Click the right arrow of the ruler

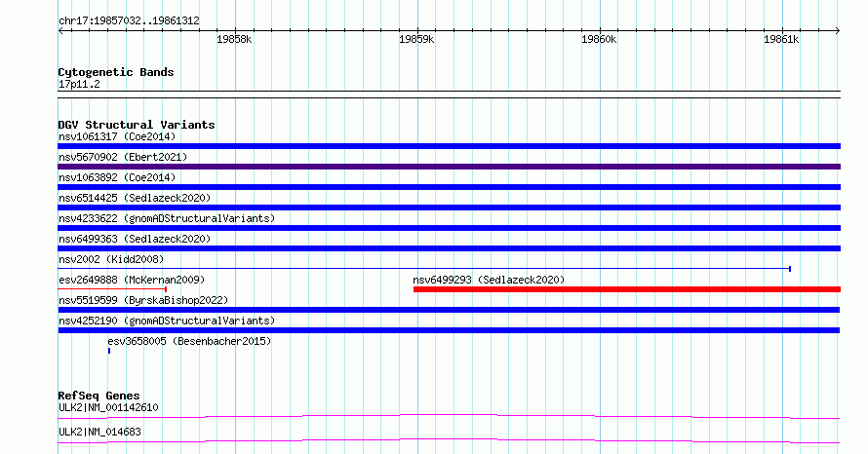[x=838, y=31]
